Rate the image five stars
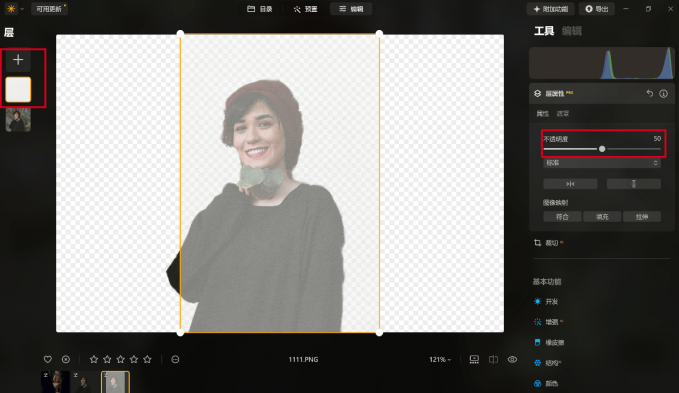Image resolution: width=679 pixels, height=393 pixels. click(147, 359)
